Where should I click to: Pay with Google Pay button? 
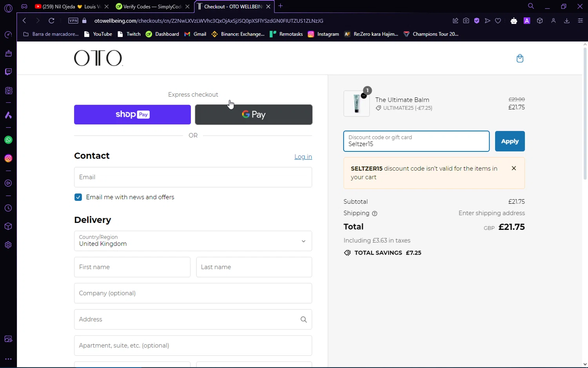pyautogui.click(x=254, y=115)
